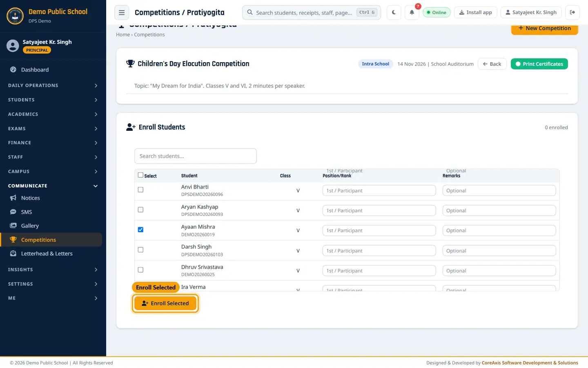Open the CoreAxis Software Development & Solutions link

530,363
